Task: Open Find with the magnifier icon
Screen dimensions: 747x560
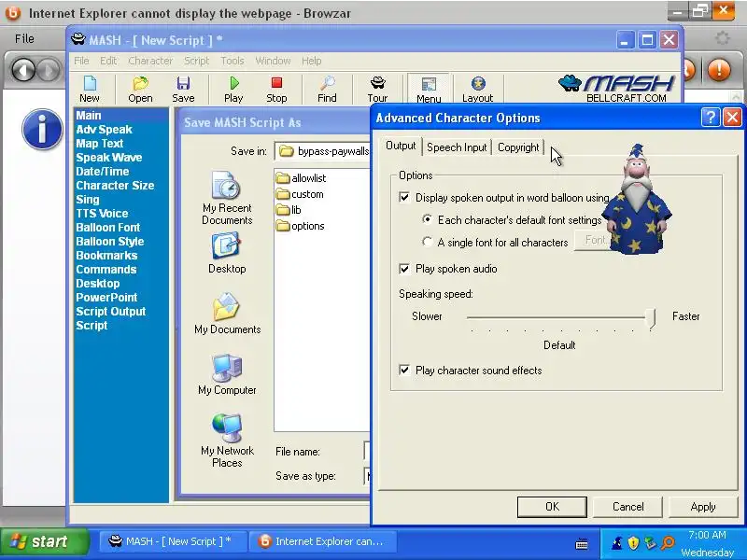Action: coord(327,90)
